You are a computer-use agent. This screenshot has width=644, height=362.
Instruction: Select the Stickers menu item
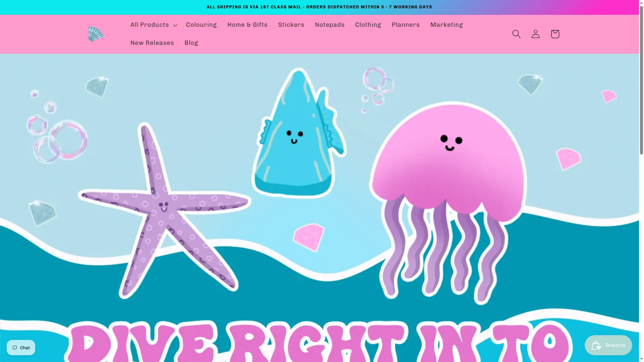coord(291,25)
